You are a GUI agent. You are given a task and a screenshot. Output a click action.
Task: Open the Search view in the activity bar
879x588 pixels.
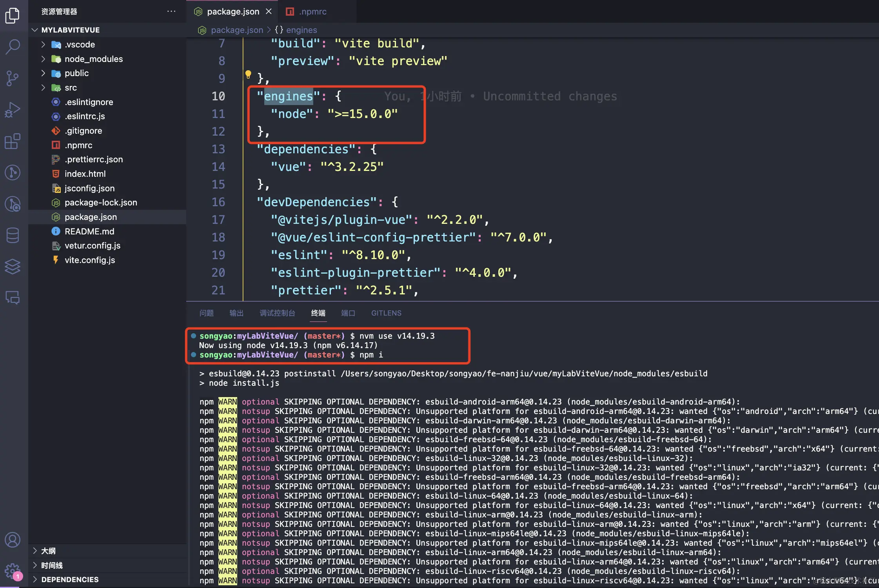pos(13,47)
